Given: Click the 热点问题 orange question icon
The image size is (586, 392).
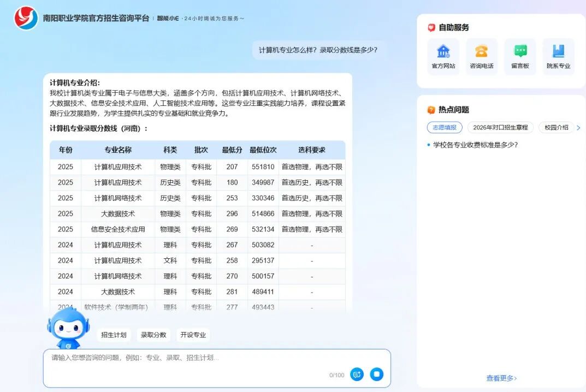Looking at the screenshot, I should [431, 110].
